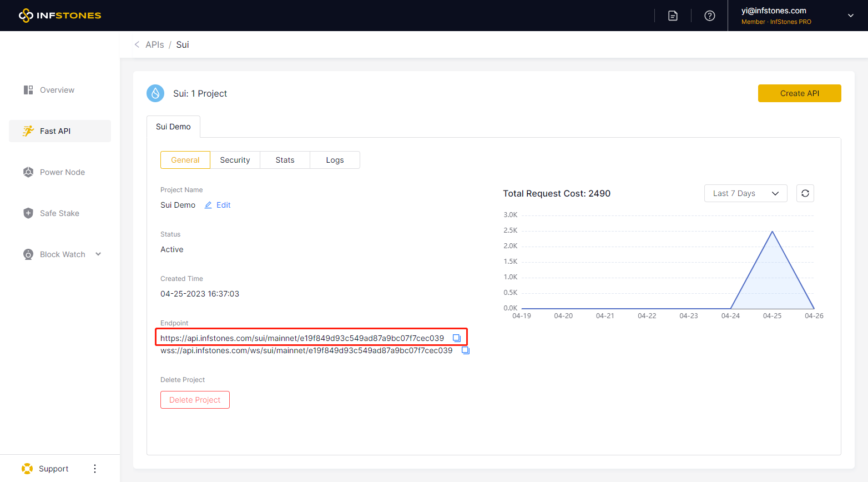Open Support link
Screen dimensions: 868x482
(54, 469)
